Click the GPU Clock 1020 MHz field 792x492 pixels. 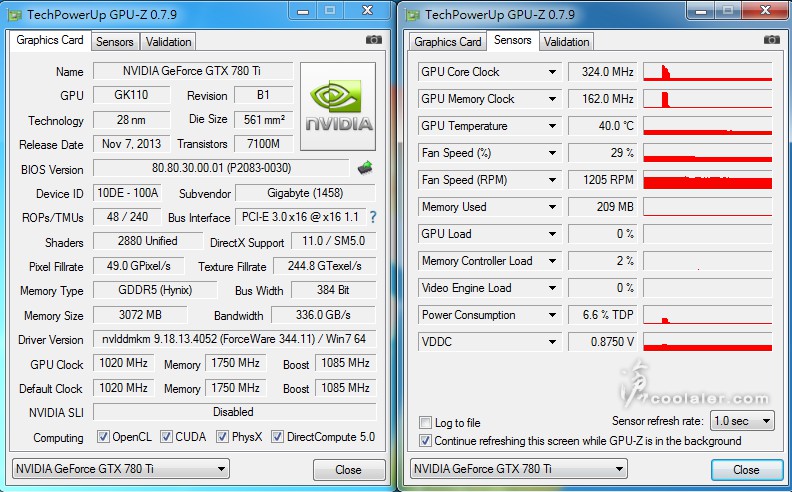tap(123, 363)
